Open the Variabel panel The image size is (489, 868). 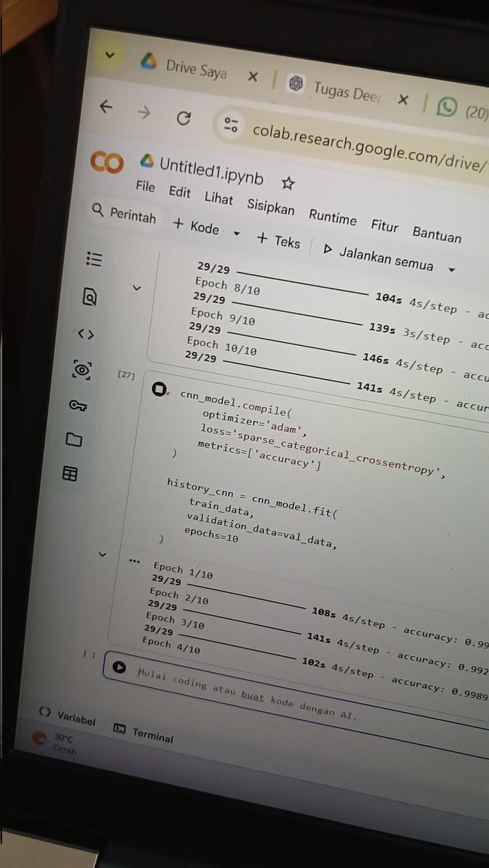67,717
